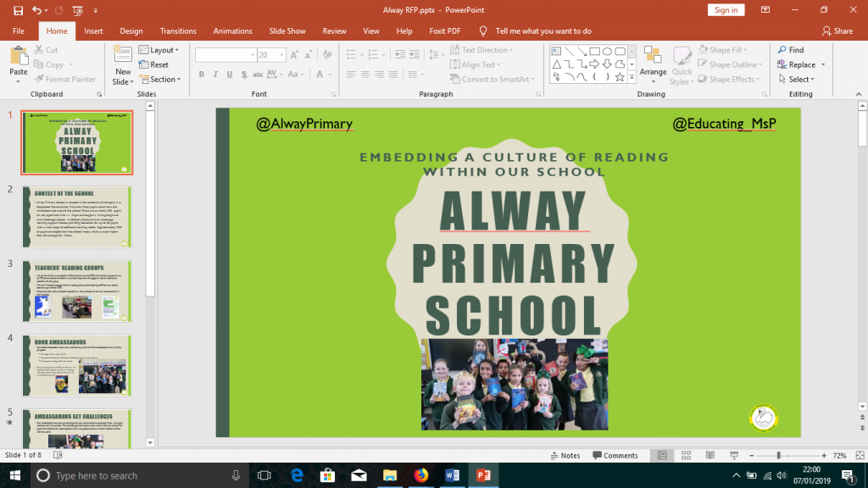This screenshot has width=868, height=488.
Task: Click the Sign in button
Action: click(x=725, y=9)
